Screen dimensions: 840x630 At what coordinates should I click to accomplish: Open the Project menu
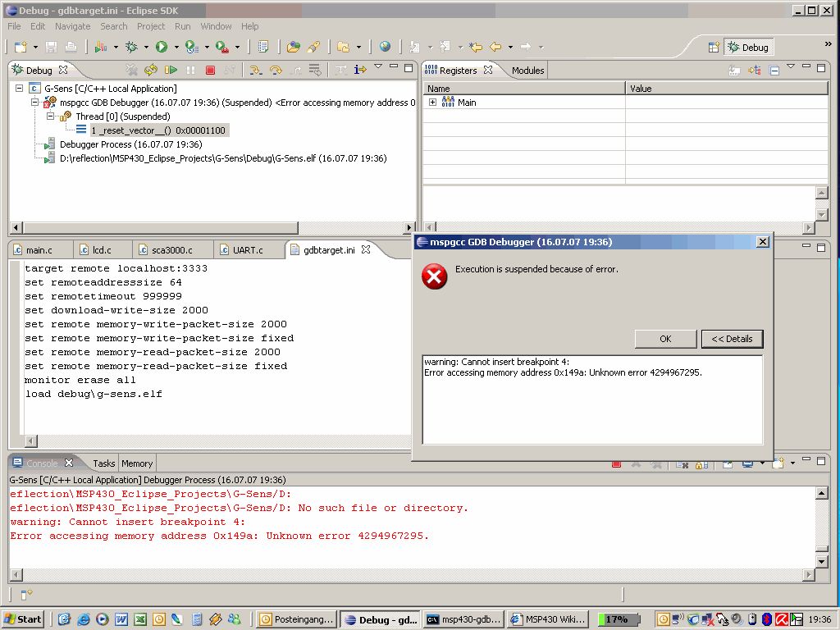[151, 26]
